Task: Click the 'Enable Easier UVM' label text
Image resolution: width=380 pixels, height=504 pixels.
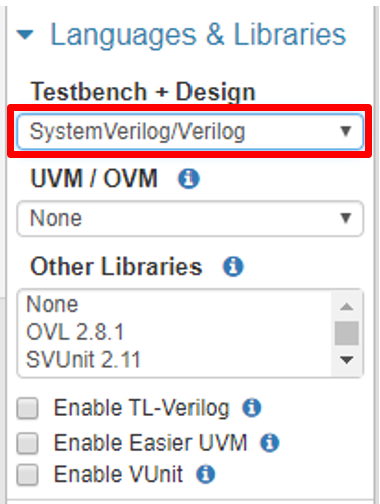Action: point(151,443)
